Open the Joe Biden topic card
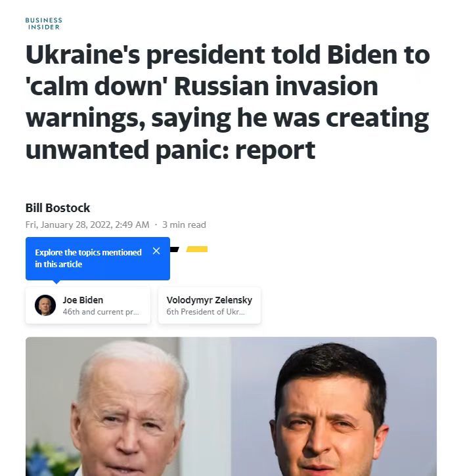Image resolution: width=465 pixels, height=476 pixels. tap(88, 305)
